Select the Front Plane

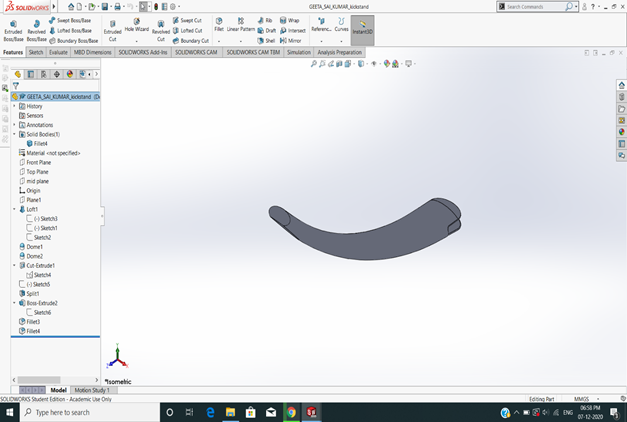point(35,162)
